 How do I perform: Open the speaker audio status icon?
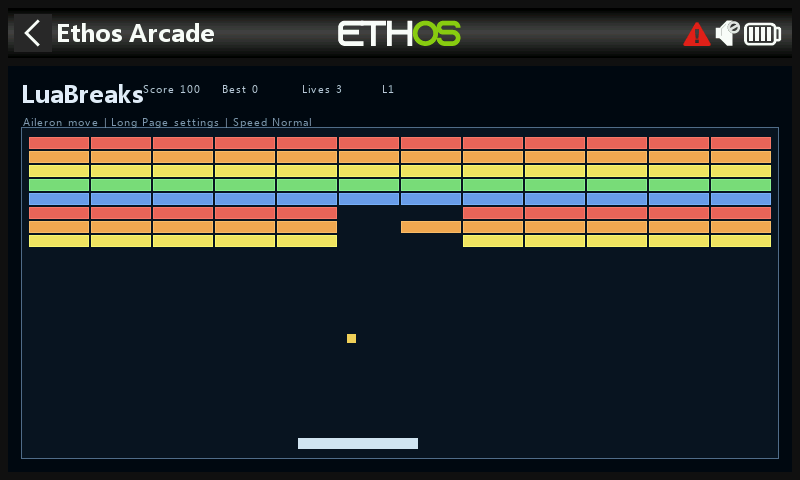727,33
